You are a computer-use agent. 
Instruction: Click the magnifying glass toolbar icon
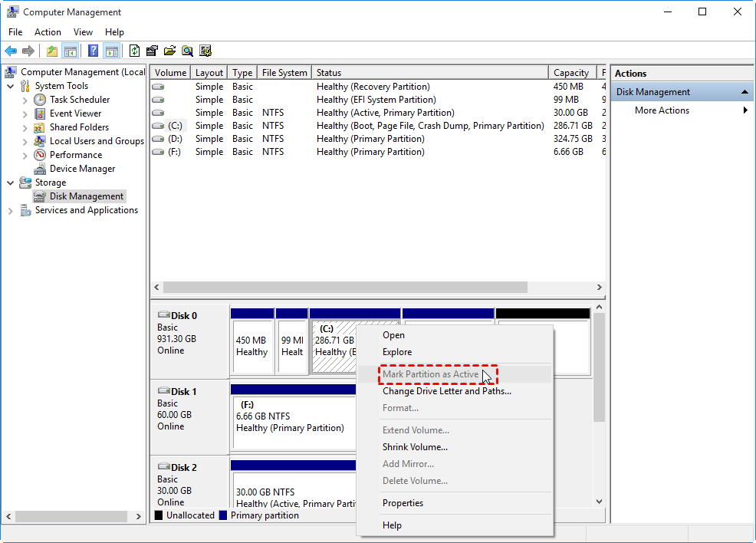[187, 51]
